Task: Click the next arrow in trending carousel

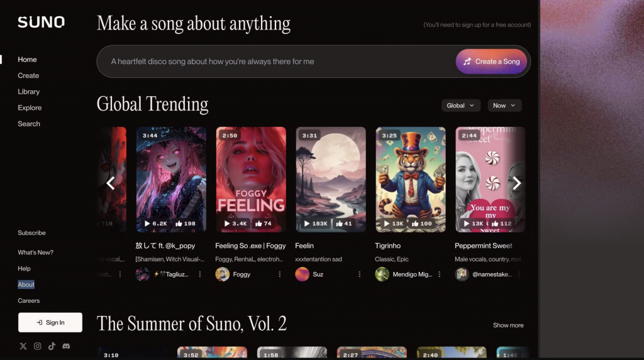Action: 516,183
